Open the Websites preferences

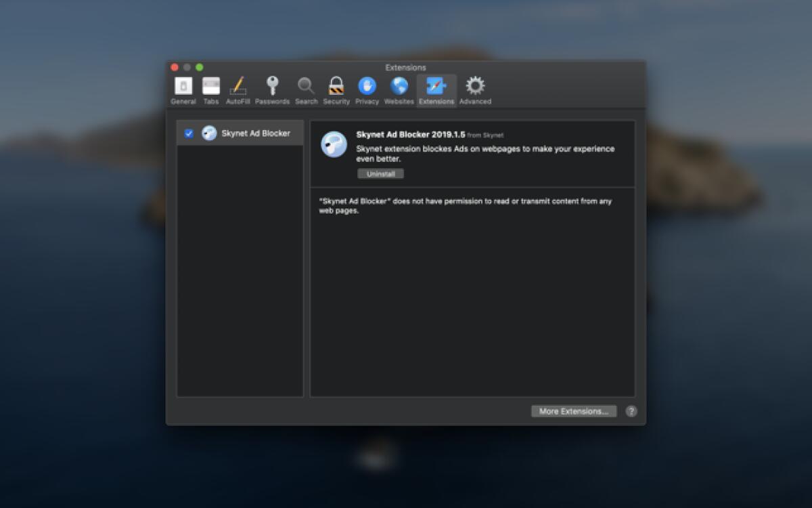(x=399, y=89)
